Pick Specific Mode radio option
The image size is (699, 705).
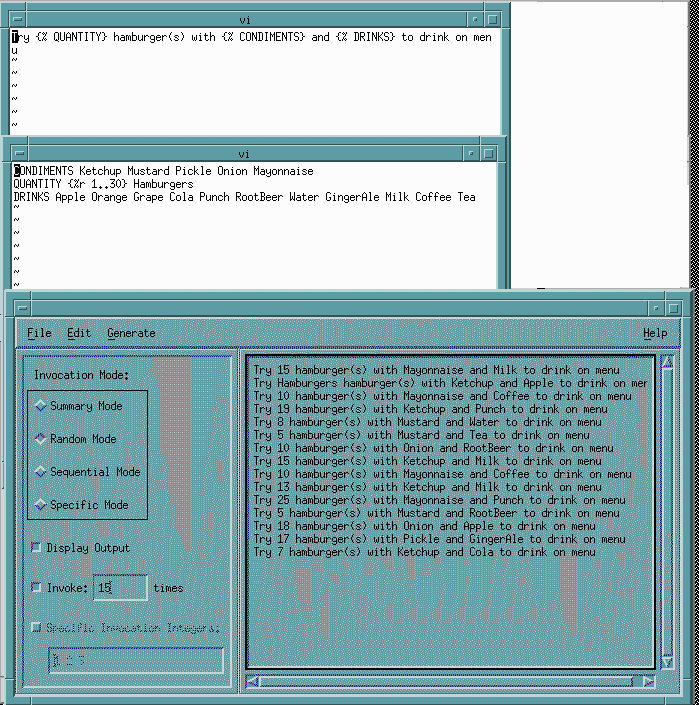point(41,505)
